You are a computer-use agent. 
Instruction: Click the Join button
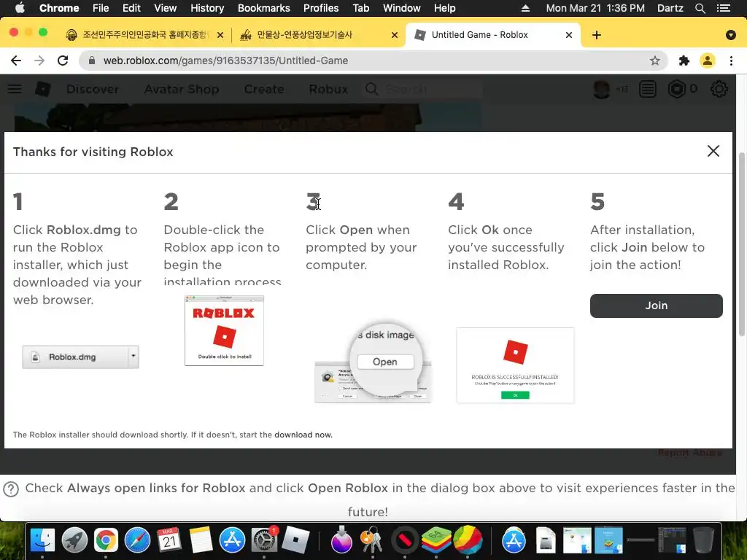coord(656,306)
